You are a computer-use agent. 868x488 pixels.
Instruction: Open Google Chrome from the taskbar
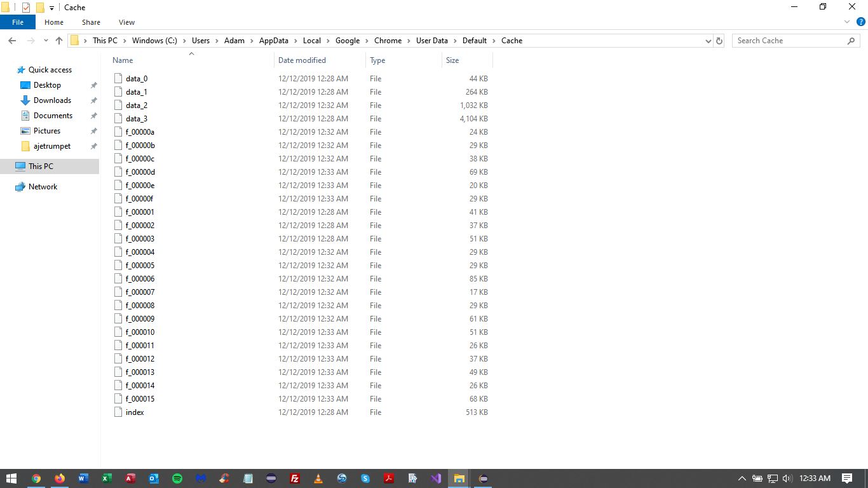(x=36, y=478)
